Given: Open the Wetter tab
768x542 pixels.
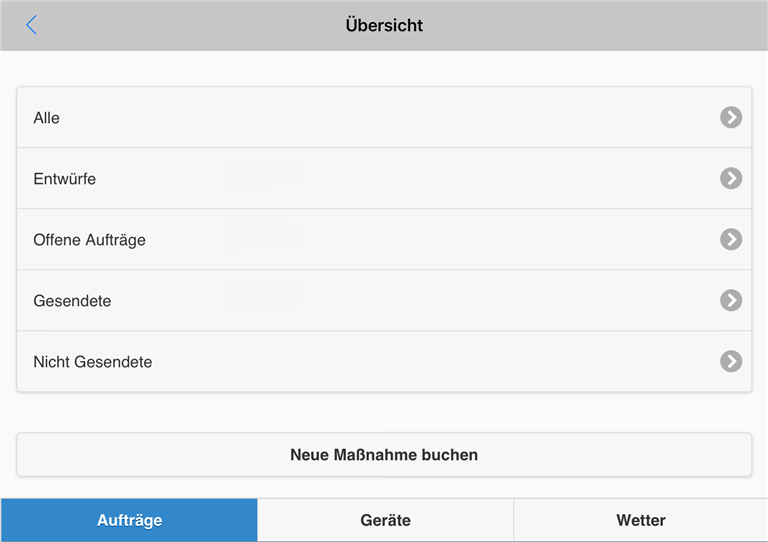Looking at the screenshot, I should click(641, 520).
